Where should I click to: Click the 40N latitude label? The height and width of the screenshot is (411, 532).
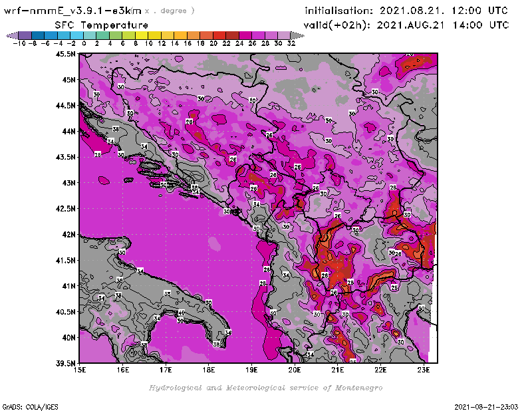(x=68, y=338)
